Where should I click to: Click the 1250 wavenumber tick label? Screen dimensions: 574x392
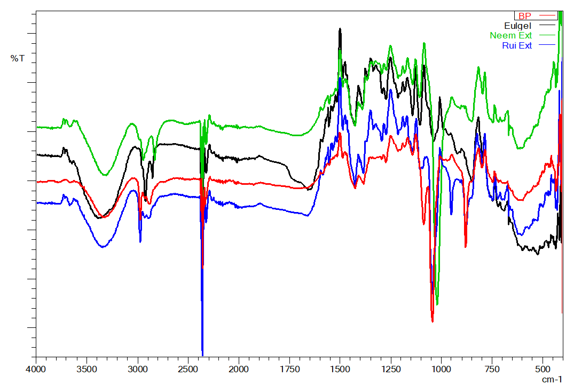point(391,369)
